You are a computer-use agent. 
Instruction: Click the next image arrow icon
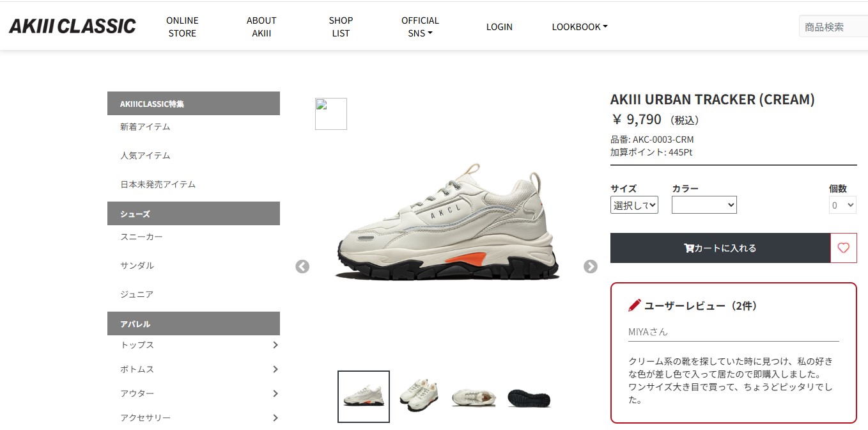(x=591, y=267)
